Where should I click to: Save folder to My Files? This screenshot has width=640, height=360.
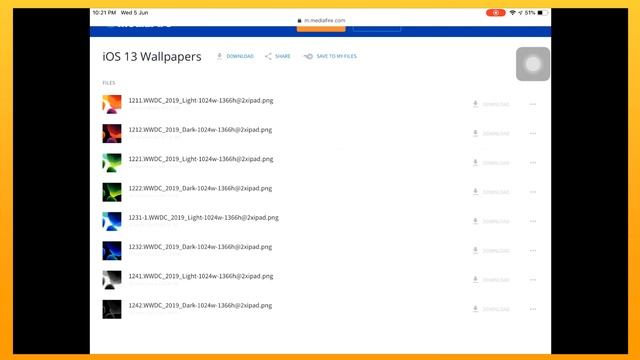pyautogui.click(x=330, y=56)
